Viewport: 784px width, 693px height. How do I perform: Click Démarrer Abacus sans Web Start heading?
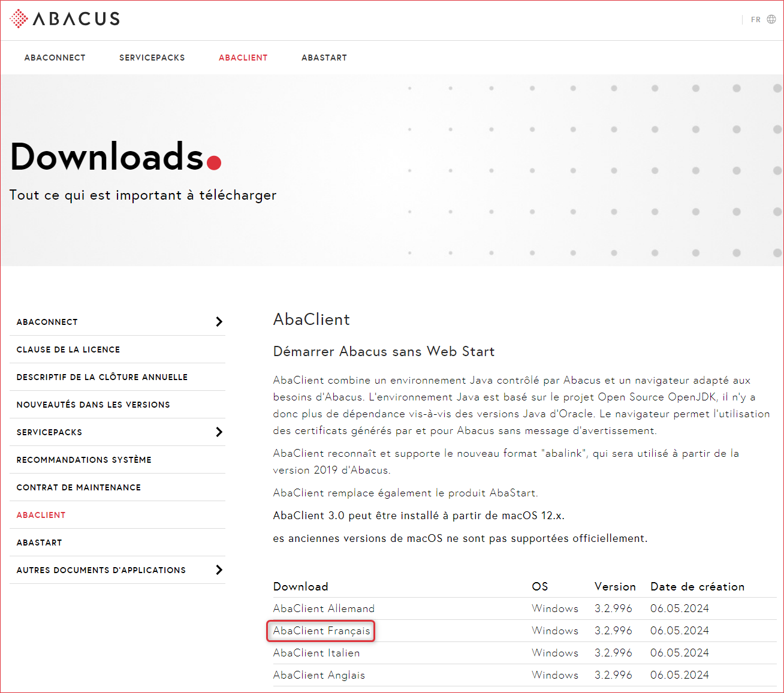point(384,351)
